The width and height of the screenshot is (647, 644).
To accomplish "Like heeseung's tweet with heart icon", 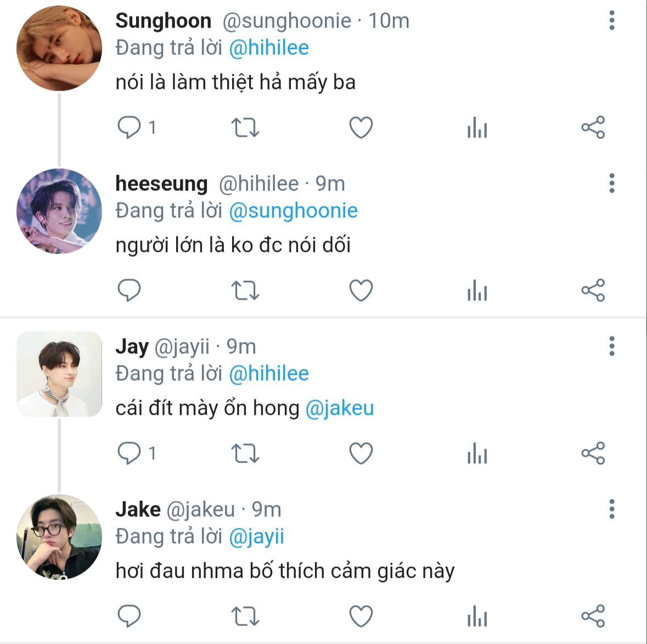I will click(x=361, y=290).
